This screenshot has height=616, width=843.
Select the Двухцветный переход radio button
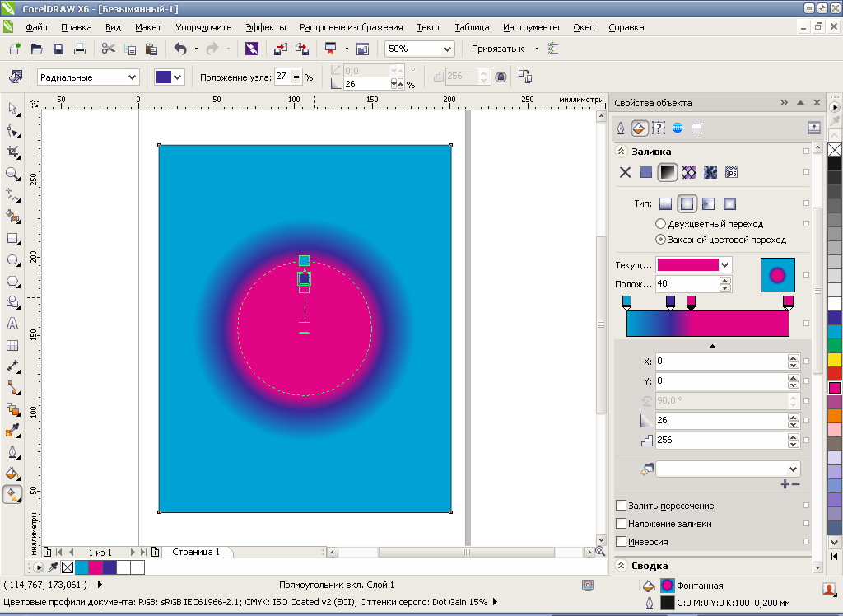click(x=660, y=224)
